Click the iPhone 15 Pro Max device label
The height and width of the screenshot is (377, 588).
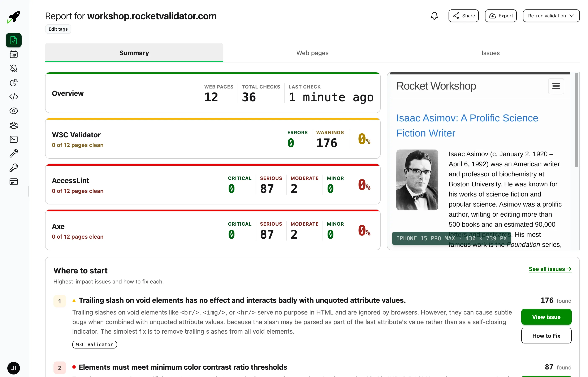coord(451,238)
